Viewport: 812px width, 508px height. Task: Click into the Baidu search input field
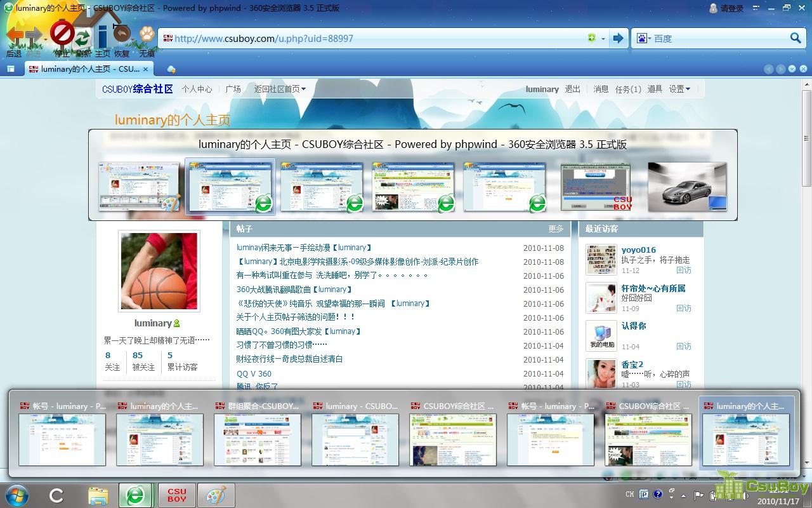(721, 39)
